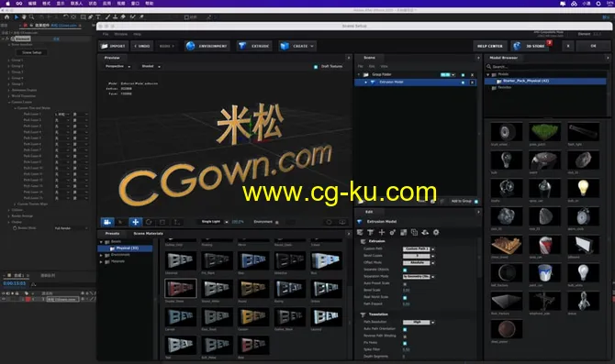Open the Create dropdown
Viewport: 615px width, 364px height.
296,46
